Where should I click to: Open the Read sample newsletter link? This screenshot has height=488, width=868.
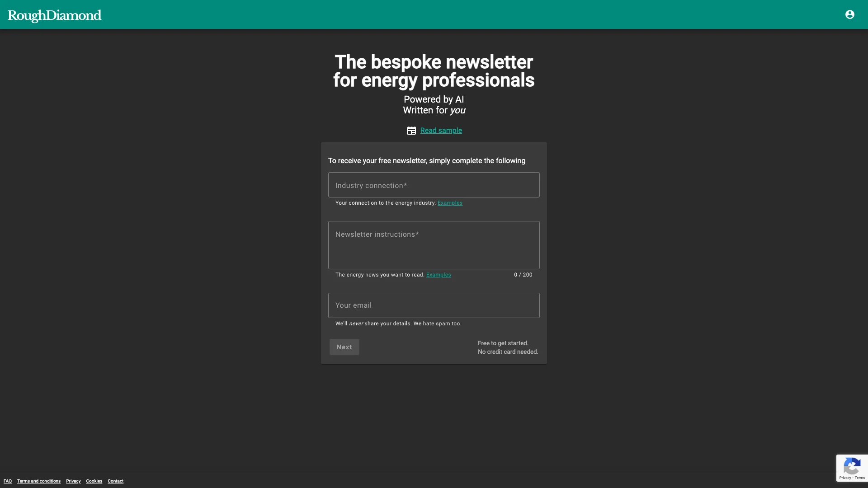(x=441, y=131)
